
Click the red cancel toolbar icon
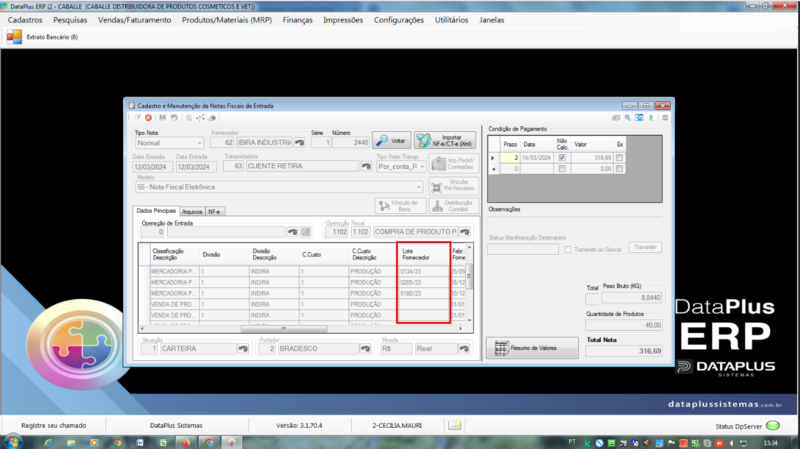point(148,118)
